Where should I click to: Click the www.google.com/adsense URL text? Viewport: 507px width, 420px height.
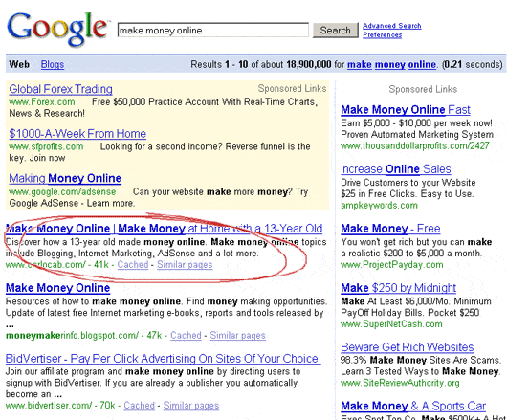62,191
